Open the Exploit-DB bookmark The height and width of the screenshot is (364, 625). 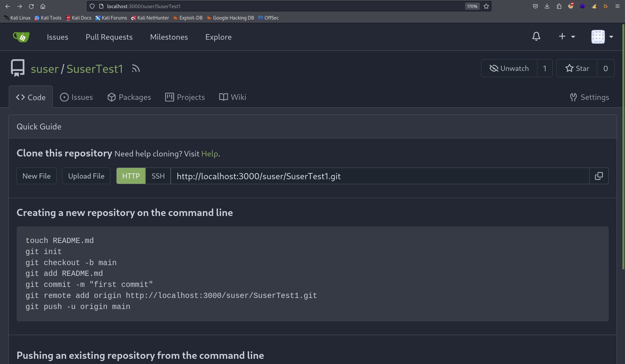tap(188, 18)
